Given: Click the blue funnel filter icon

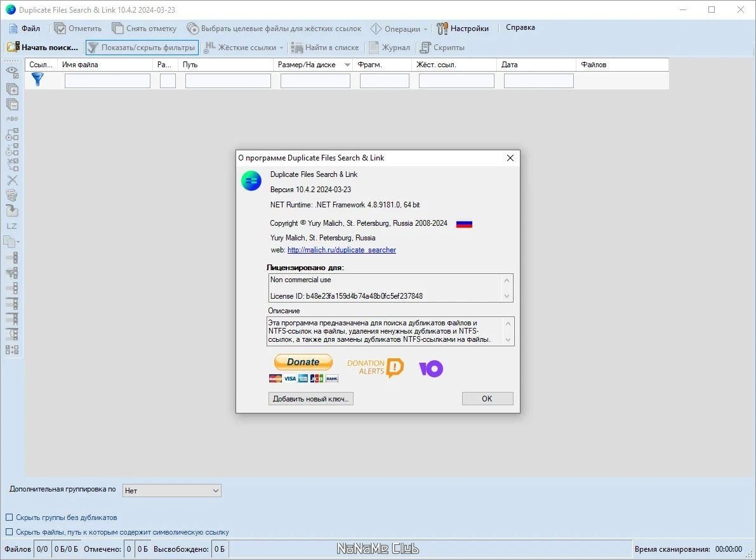Looking at the screenshot, I should tap(37, 79).
